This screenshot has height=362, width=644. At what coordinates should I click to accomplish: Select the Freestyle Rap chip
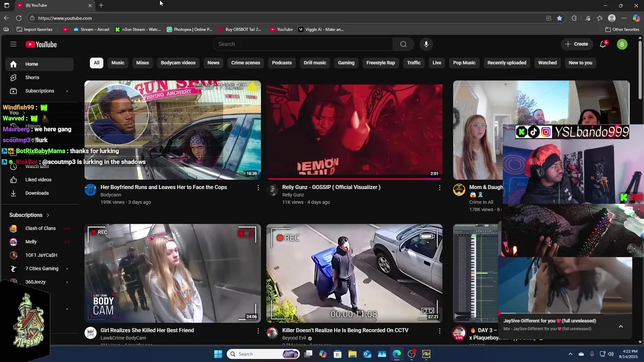(x=381, y=63)
